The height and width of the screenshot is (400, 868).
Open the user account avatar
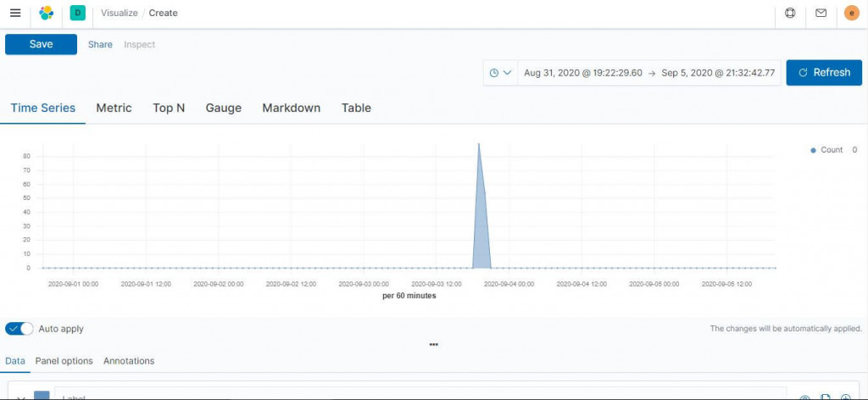(851, 13)
